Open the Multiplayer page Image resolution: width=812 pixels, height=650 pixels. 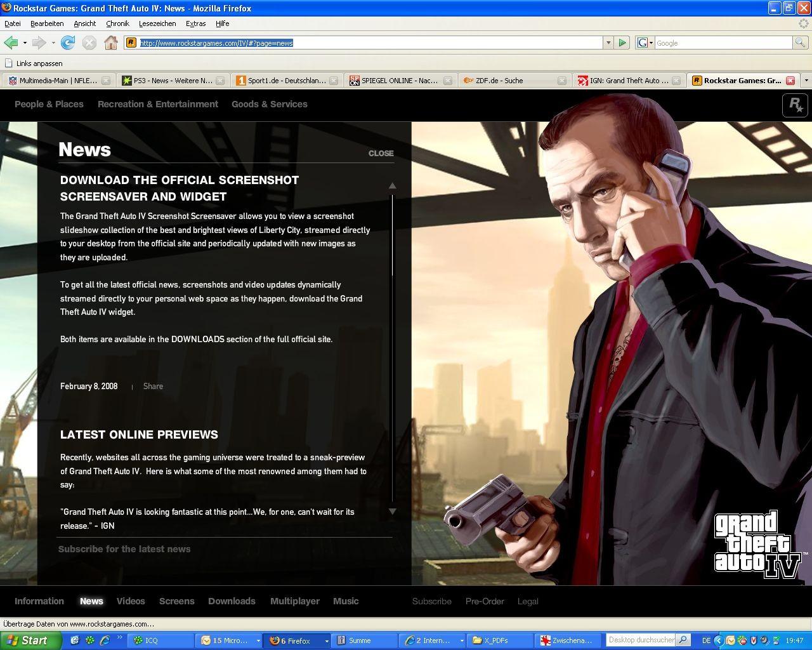(295, 601)
